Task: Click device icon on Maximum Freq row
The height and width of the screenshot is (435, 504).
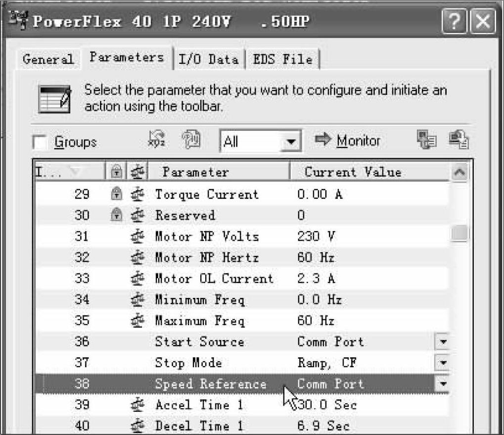Action: coord(137,321)
